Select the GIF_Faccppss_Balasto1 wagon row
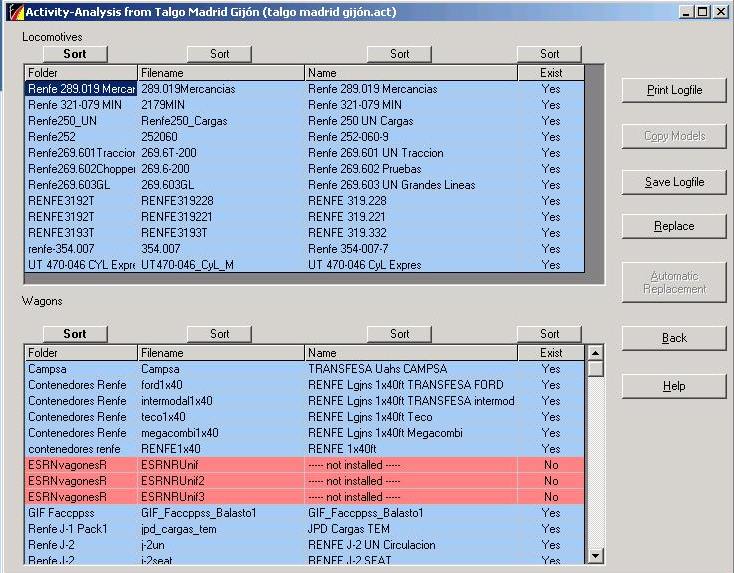 tap(300, 513)
